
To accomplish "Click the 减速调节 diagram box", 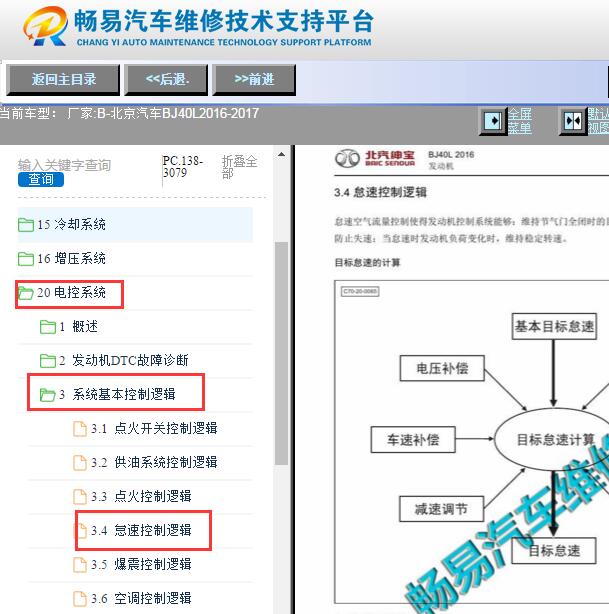I will click(x=441, y=509).
